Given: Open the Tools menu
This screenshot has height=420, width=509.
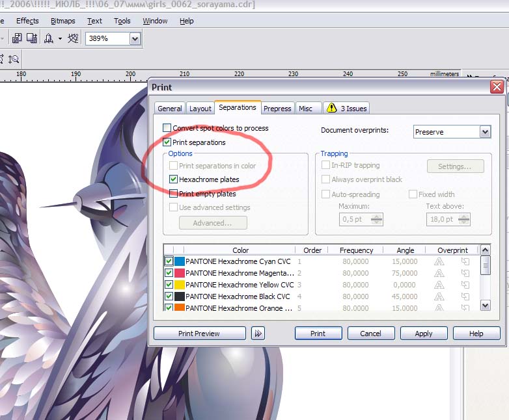Looking at the screenshot, I should (122, 21).
